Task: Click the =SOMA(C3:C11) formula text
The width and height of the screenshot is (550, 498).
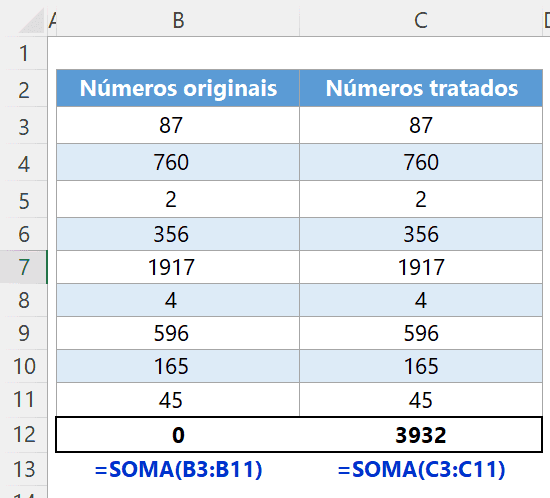Action: pos(421,469)
